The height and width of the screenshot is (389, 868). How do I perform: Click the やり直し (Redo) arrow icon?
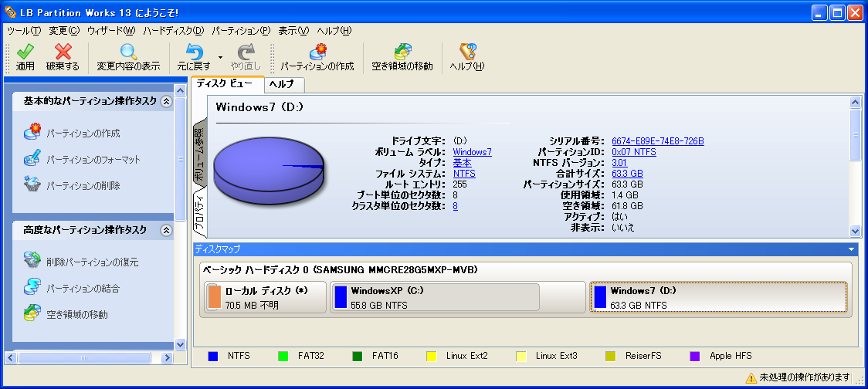pyautogui.click(x=246, y=52)
